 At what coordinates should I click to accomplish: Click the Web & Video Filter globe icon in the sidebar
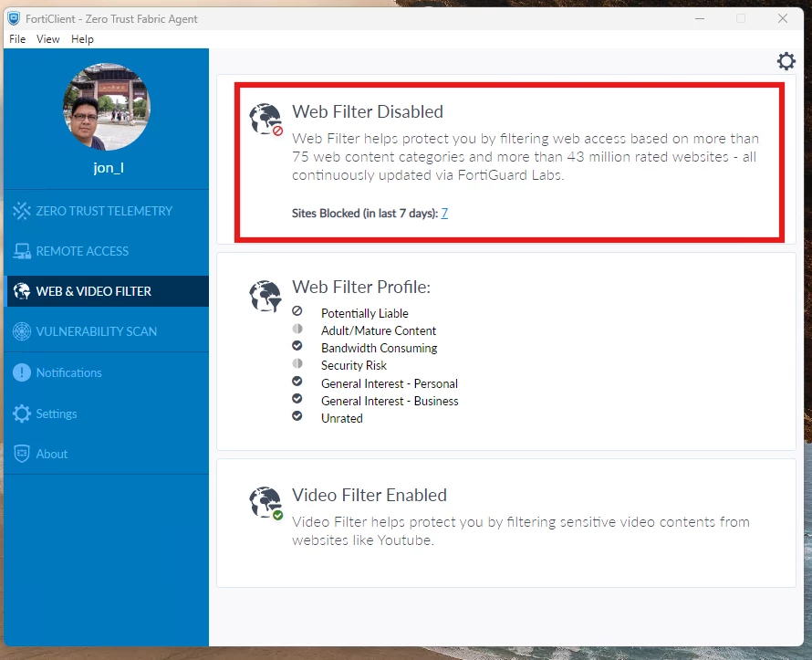click(22, 291)
